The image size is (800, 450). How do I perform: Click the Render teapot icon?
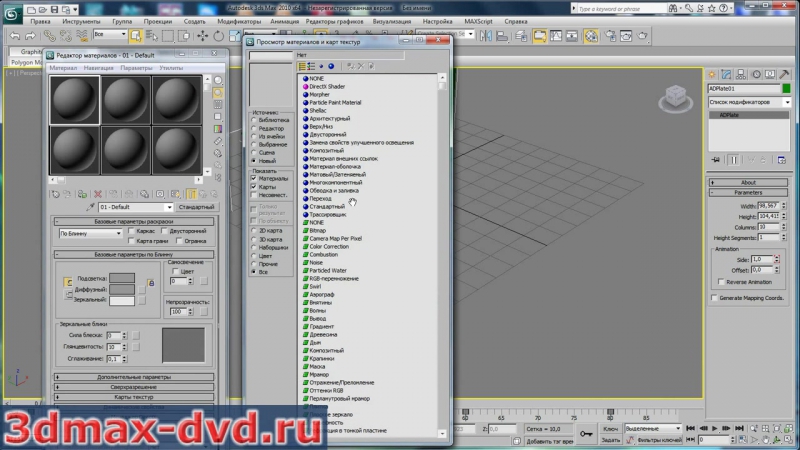click(x=642, y=36)
